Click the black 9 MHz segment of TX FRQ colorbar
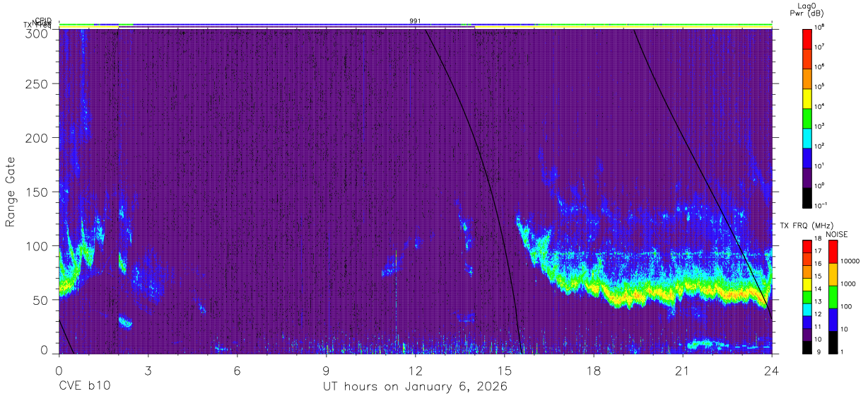The width and height of the screenshot is (868, 401). click(808, 347)
